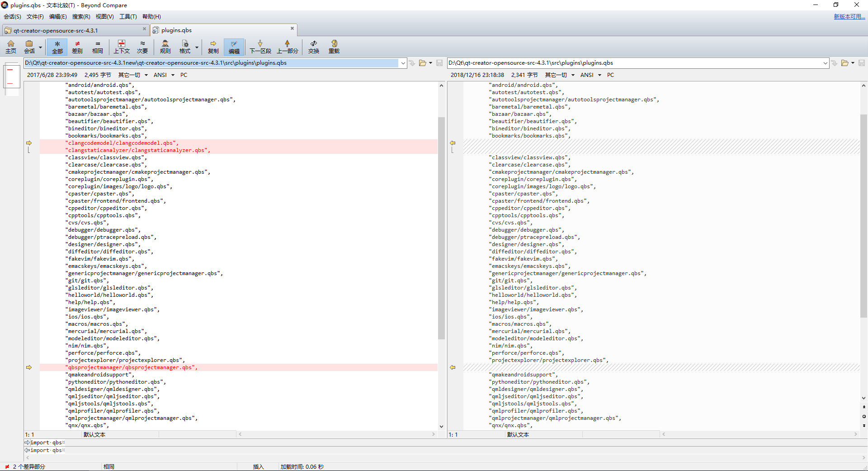Image resolution: width=868 pixels, height=471 pixels.
Task: Select the 全部 display filter icon
Action: (x=57, y=47)
